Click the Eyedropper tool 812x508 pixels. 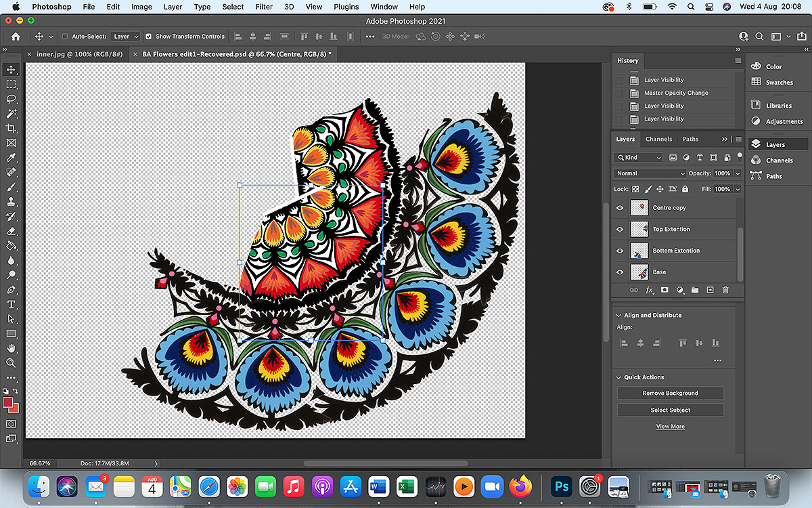[x=11, y=157]
